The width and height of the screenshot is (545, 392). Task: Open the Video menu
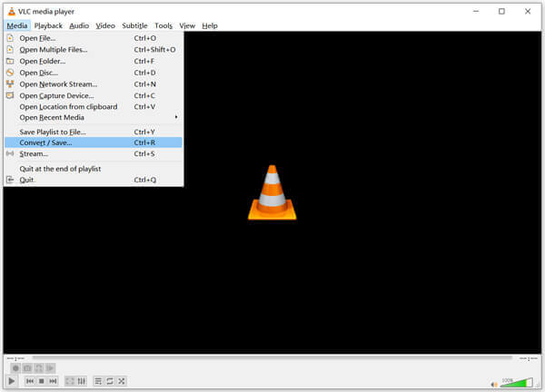tap(105, 25)
